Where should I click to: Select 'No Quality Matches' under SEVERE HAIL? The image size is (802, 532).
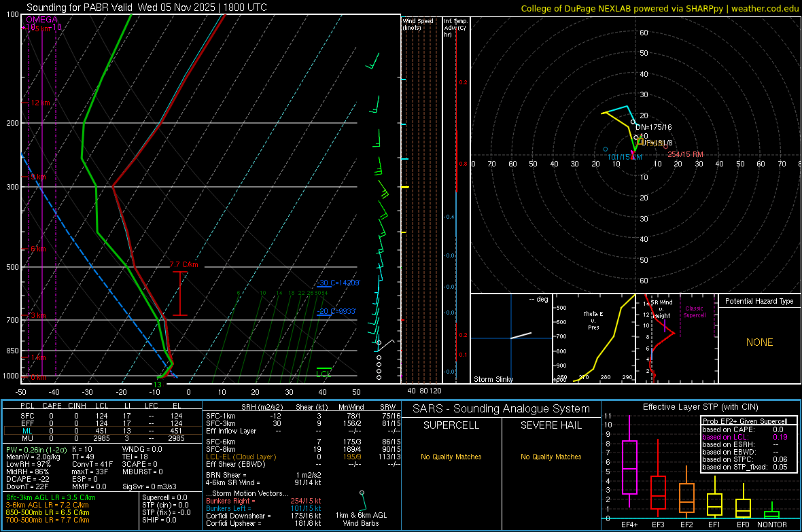click(551, 457)
